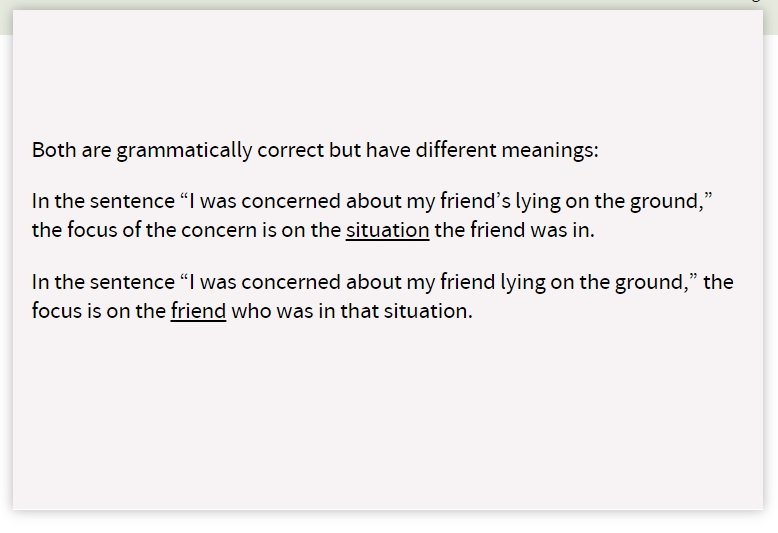Click the phrase "the friend was in."
The width and height of the screenshot is (778, 533).
click(x=514, y=231)
